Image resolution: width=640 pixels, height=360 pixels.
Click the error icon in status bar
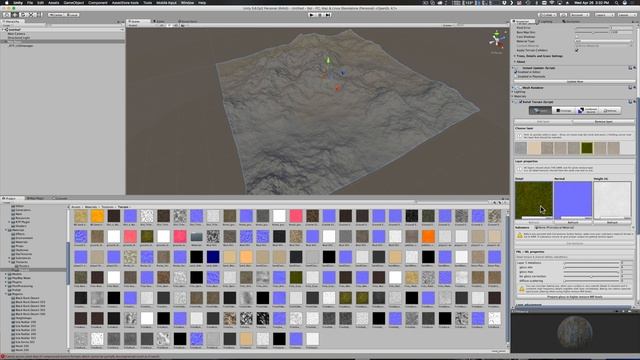coord(3,356)
